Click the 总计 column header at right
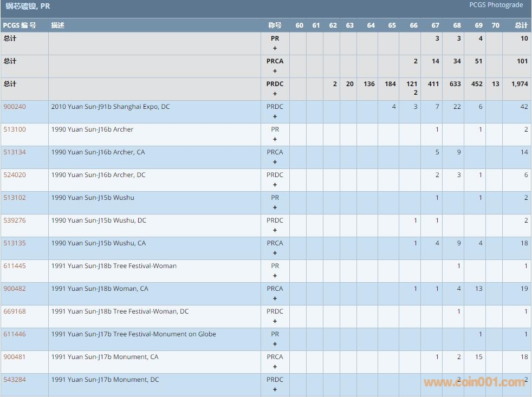Screen dimensions: 532x397 point(521,25)
